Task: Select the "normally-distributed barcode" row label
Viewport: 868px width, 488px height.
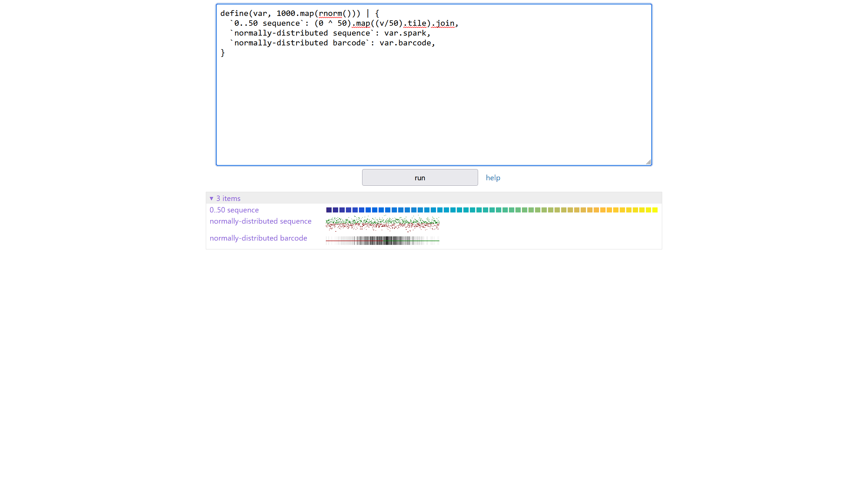Action: (258, 238)
